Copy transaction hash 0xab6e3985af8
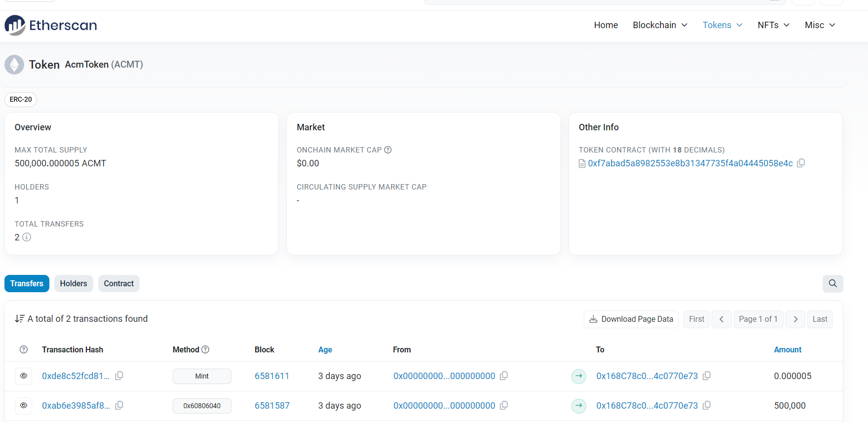Viewport: 868px width, 422px height. (x=119, y=406)
